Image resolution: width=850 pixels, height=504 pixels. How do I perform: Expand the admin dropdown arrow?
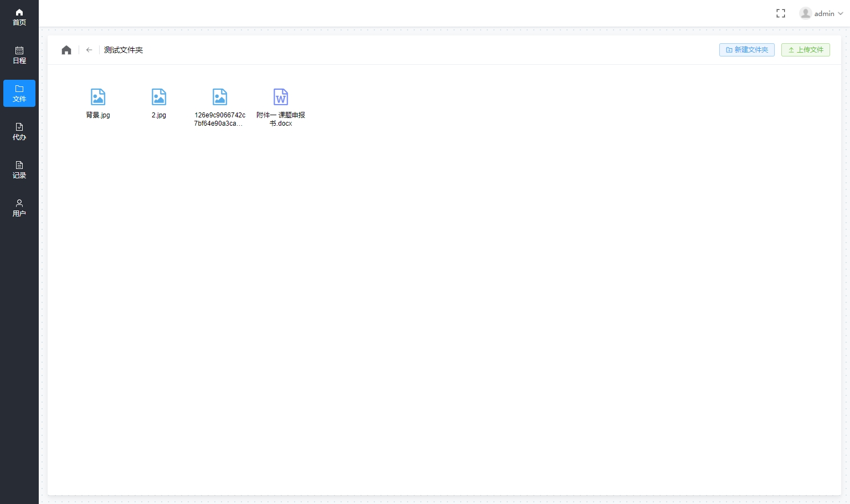coord(841,13)
